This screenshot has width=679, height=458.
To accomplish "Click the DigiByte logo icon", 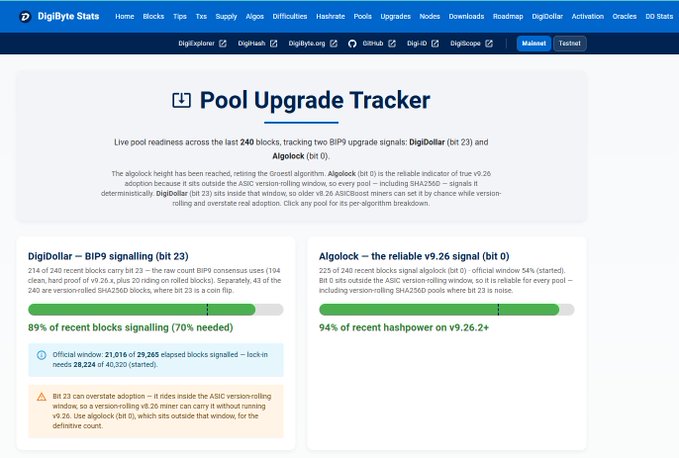I will coord(25,17).
